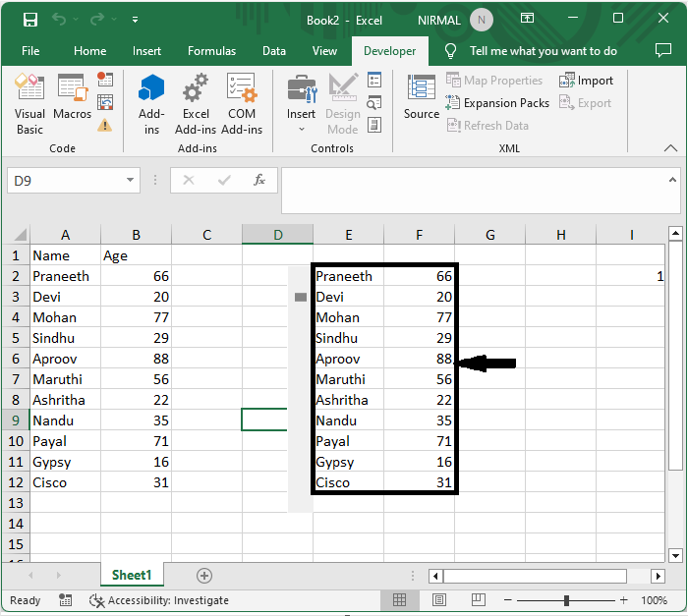Switch to Page Layout view icon
688x616 pixels.
(438, 599)
